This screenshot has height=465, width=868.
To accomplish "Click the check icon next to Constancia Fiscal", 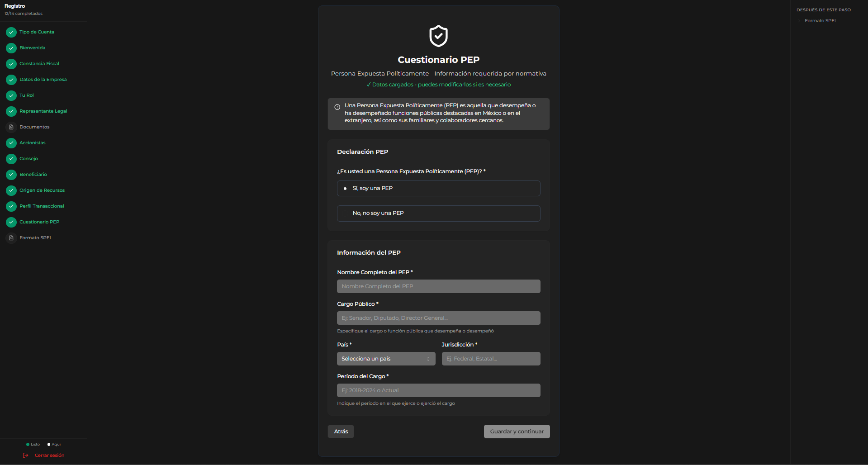I will tap(11, 64).
